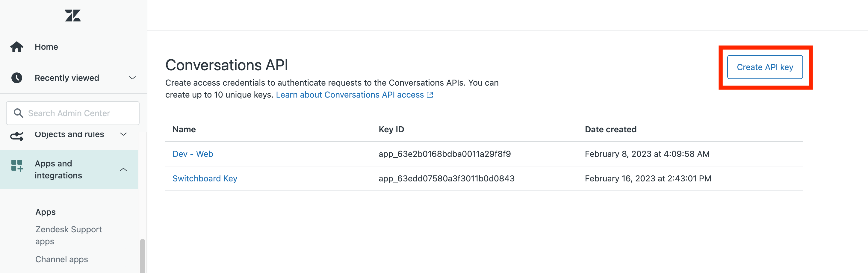This screenshot has width=868, height=273.
Task: Click the Create API key button
Action: coord(765,67)
